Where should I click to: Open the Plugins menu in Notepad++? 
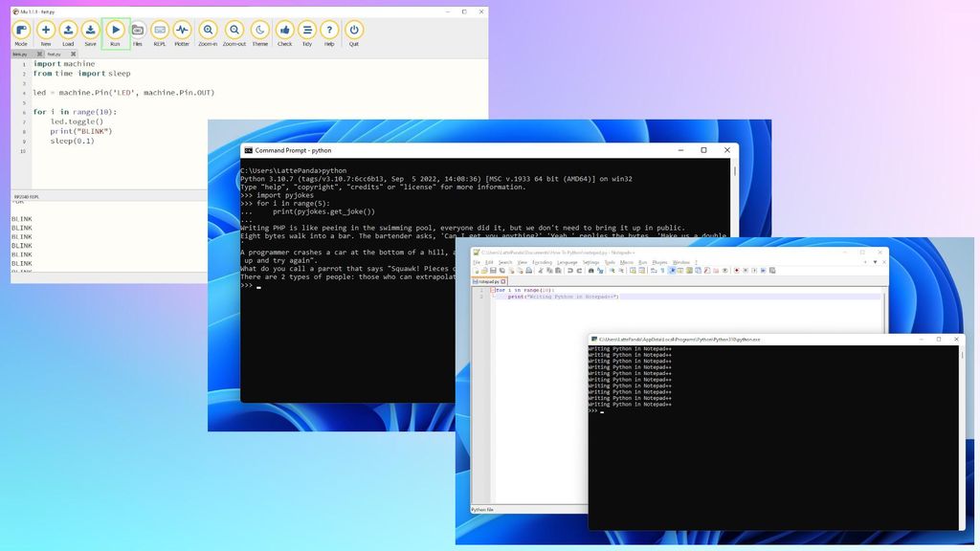pos(659,260)
